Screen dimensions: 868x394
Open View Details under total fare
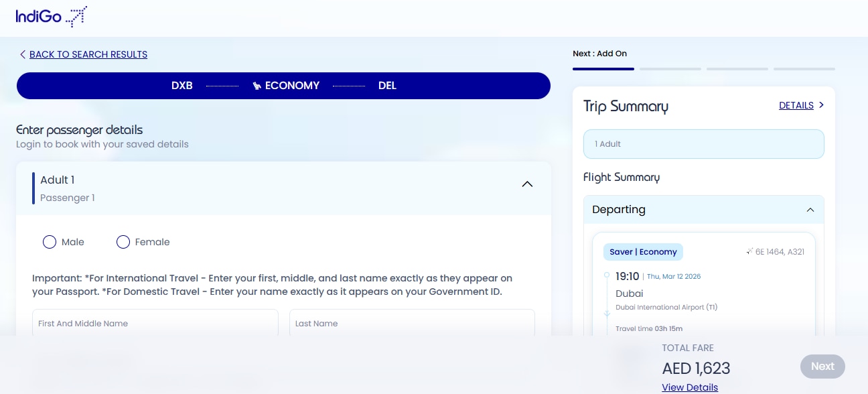pyautogui.click(x=689, y=387)
